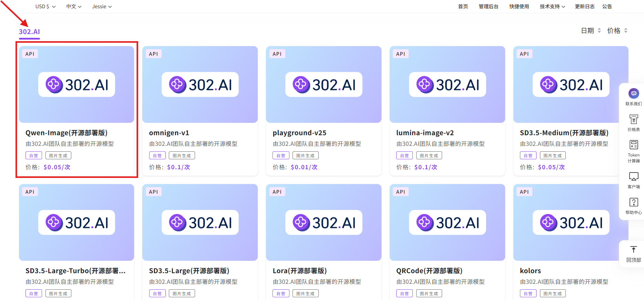The image size is (644, 300).
Task: Sort models by 价格
Action: 617,31
